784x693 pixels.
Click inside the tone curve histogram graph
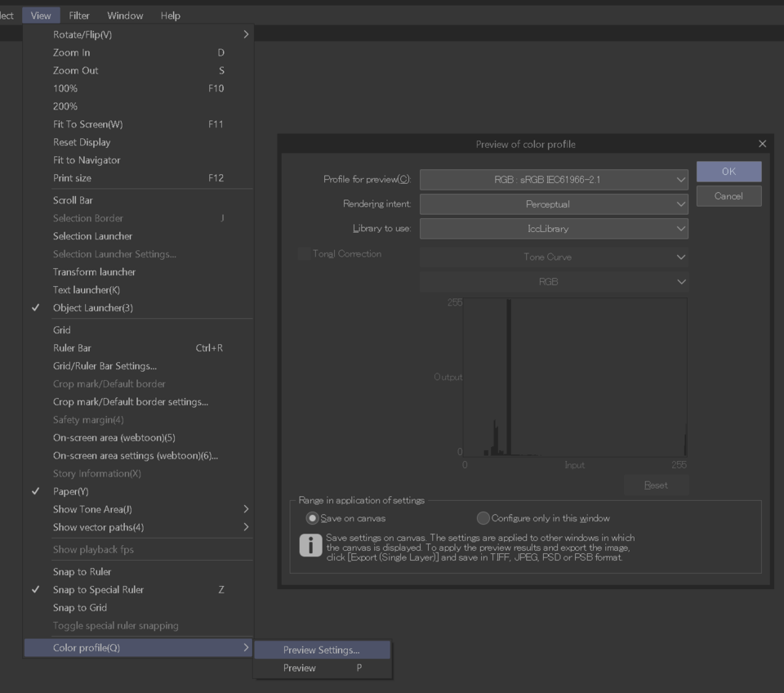[575, 377]
